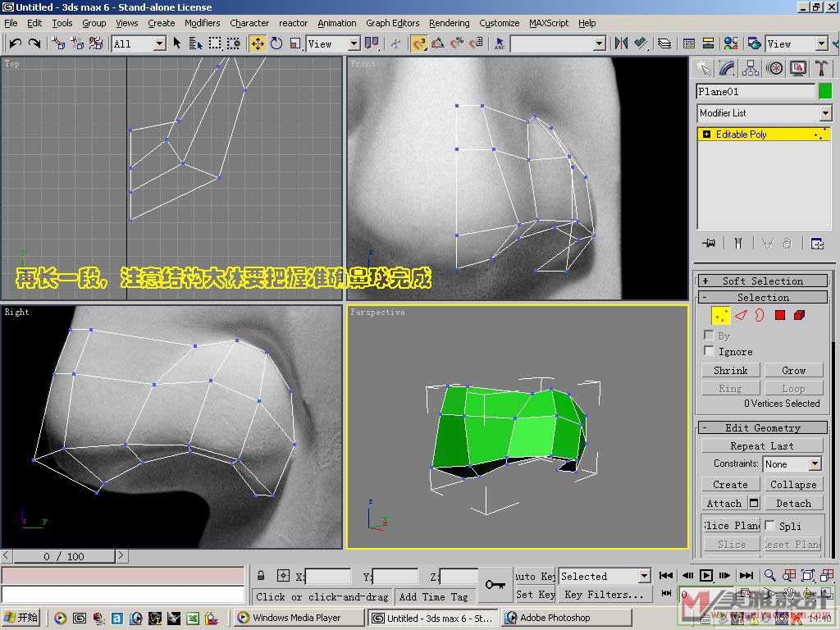Toggle the By Vertex checkbox

[708, 335]
